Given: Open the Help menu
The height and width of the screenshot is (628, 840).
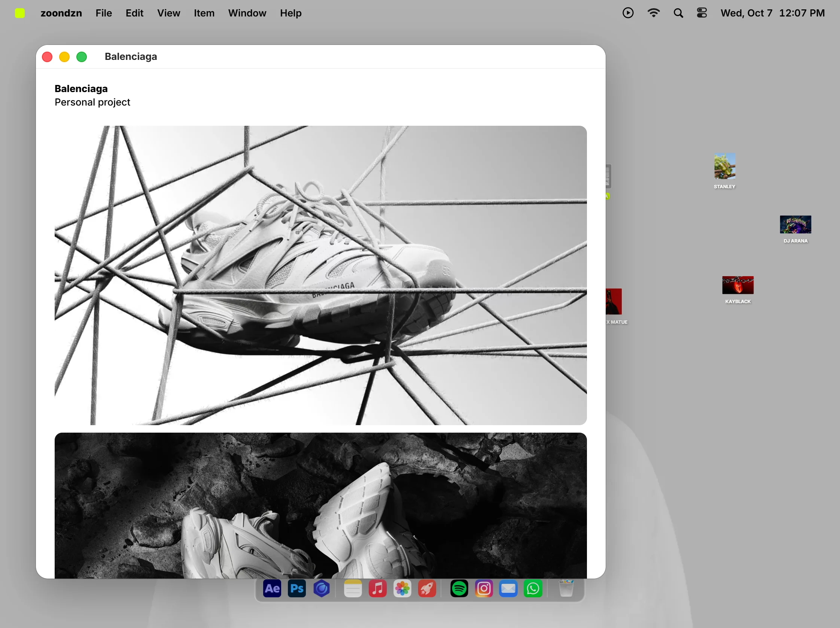Looking at the screenshot, I should click(290, 13).
